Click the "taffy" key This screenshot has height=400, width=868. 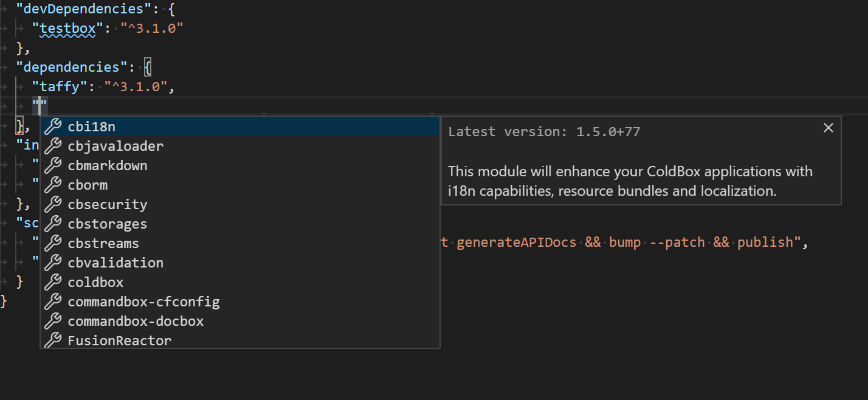tap(60, 86)
